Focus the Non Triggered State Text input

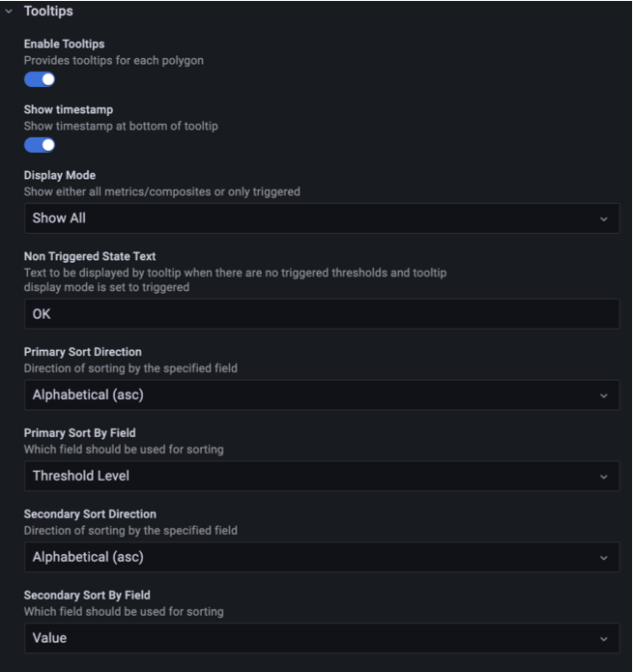pos(322,314)
